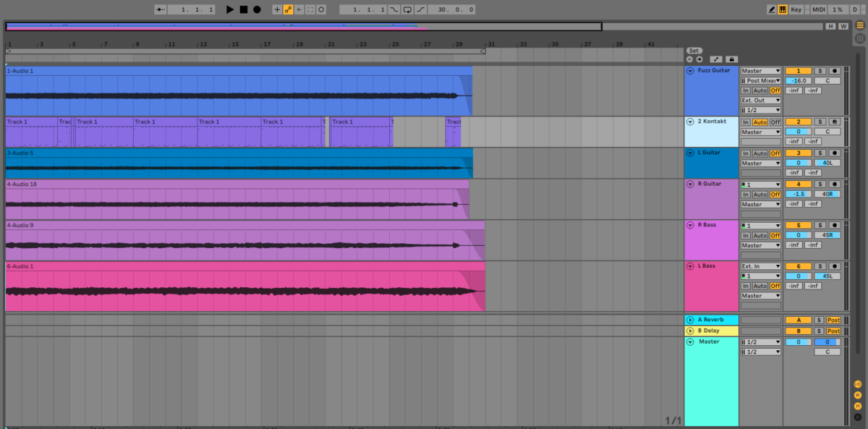Collapse the L Bass track

[x=690, y=266]
